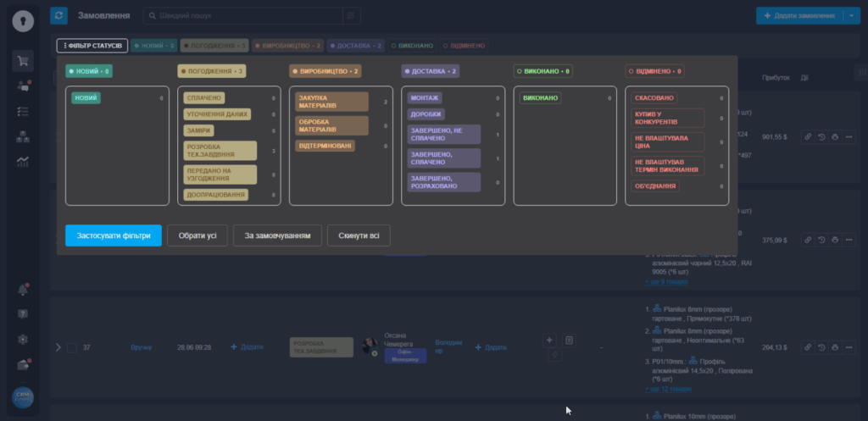
Task: Toggle the СКАСОВАНО status filter
Action: click(x=654, y=98)
